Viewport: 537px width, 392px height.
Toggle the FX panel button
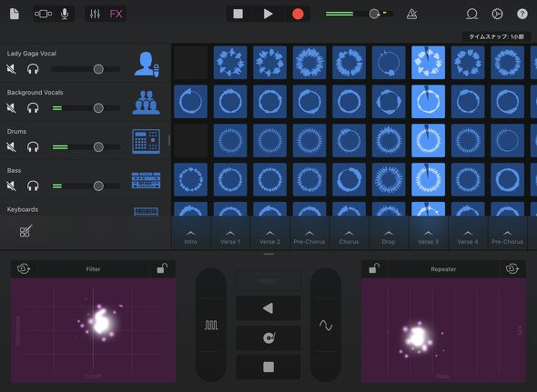116,14
